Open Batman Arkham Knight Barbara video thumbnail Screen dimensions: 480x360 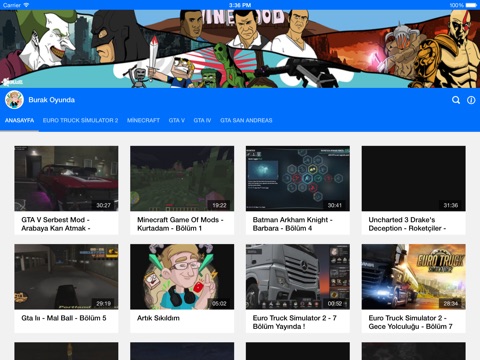pos(298,178)
